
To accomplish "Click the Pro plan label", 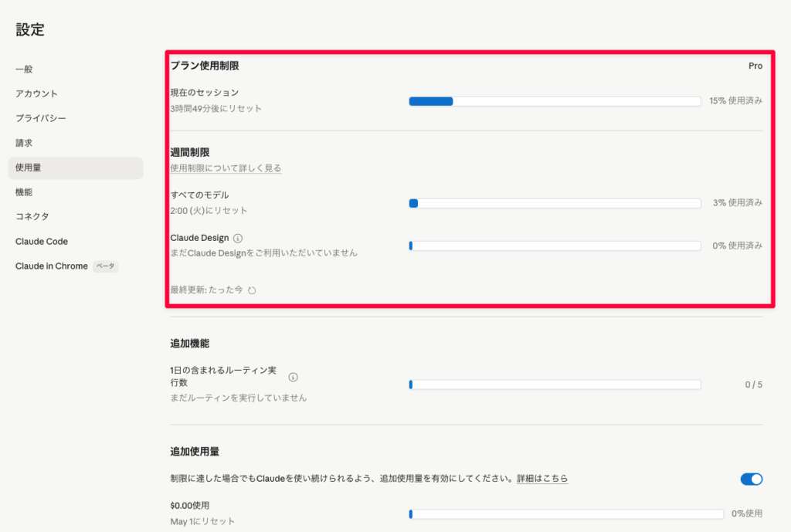I will 755,66.
